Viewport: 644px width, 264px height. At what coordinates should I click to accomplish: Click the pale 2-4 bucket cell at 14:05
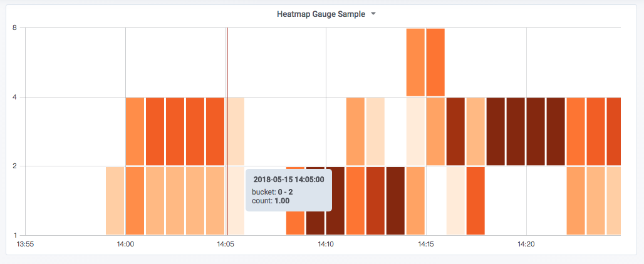coord(236,131)
